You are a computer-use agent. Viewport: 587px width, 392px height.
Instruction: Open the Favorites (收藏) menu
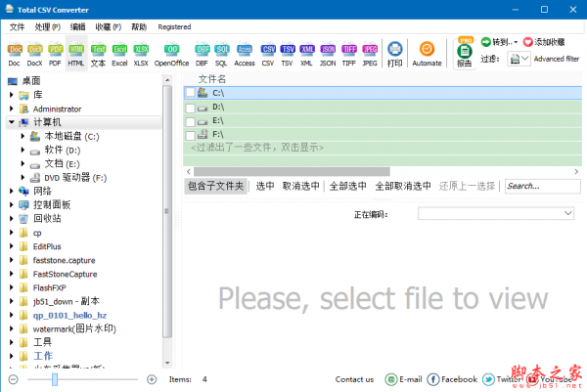(x=109, y=27)
